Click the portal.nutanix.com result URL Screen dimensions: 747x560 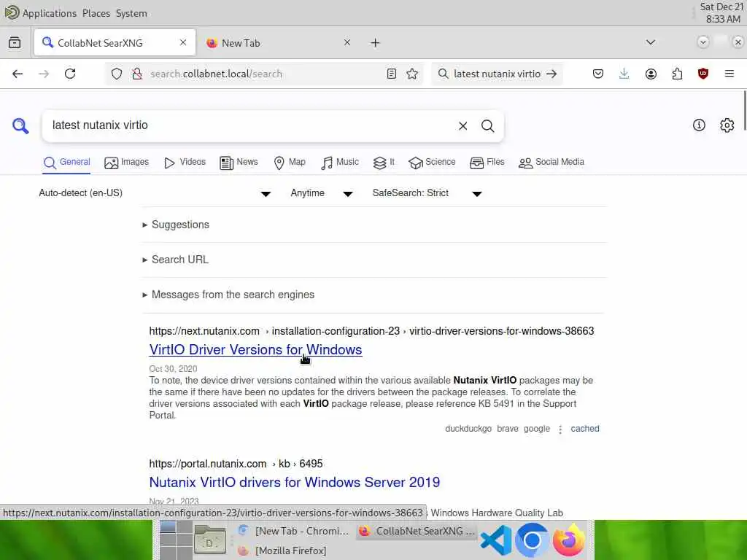click(236, 464)
